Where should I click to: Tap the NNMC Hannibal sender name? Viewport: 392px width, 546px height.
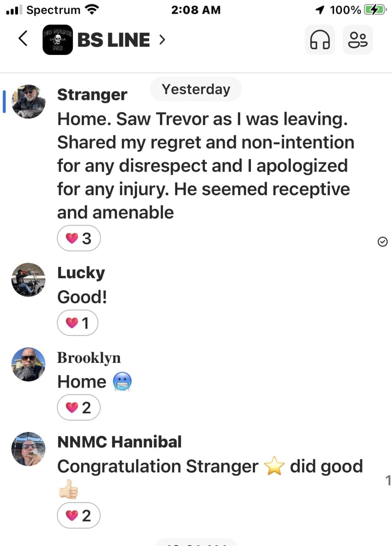[119, 441]
